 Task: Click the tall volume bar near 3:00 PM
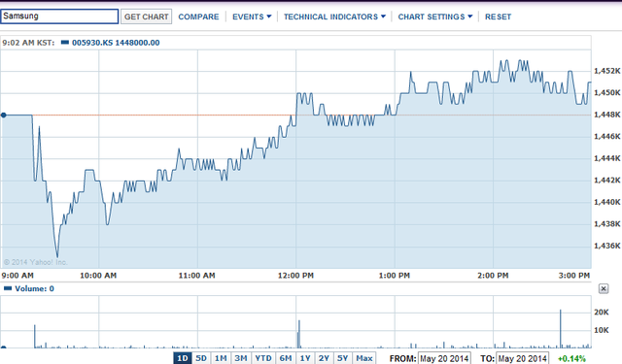[561, 329]
